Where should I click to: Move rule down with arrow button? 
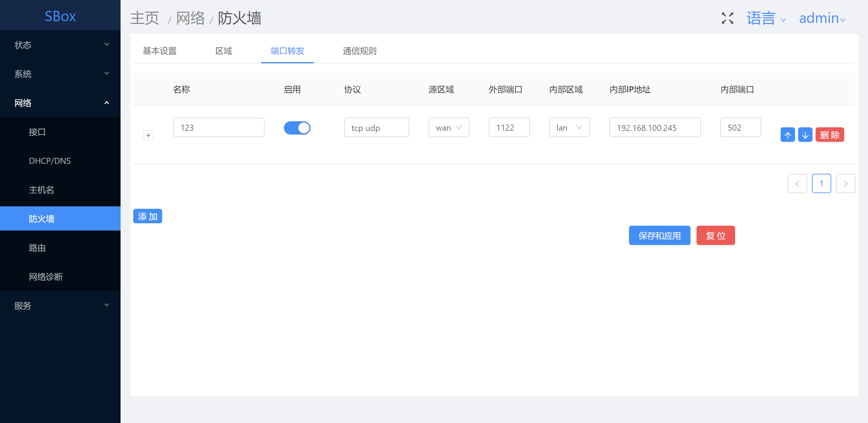pyautogui.click(x=805, y=135)
